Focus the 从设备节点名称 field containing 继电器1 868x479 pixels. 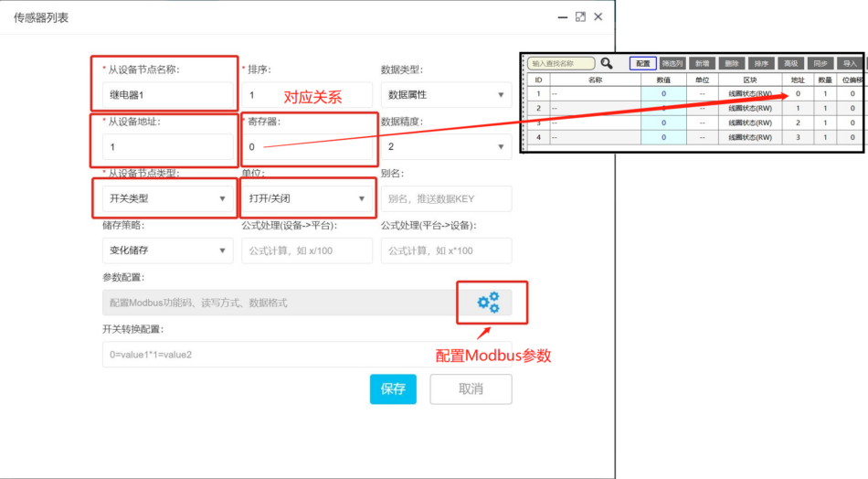[168, 95]
